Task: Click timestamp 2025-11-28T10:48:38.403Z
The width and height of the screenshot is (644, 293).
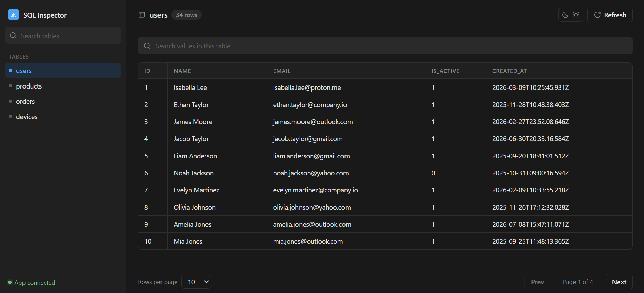Action: pyautogui.click(x=531, y=105)
